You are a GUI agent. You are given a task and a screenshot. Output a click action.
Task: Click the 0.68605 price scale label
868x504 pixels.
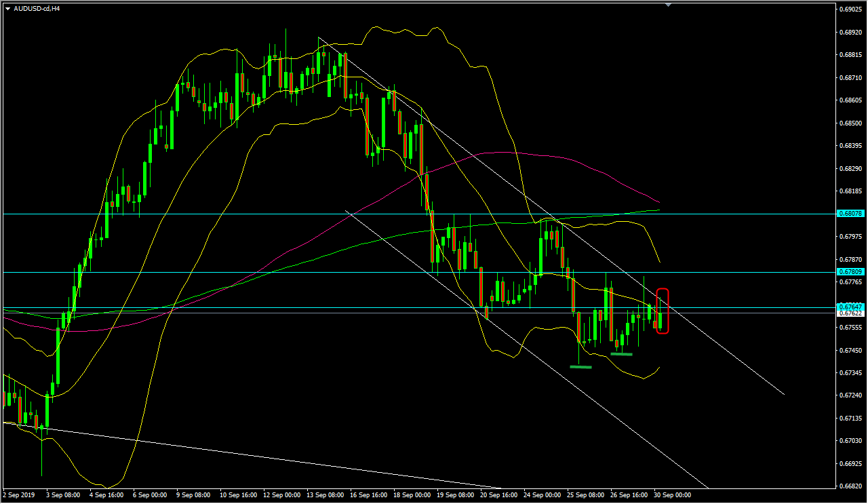pyautogui.click(x=852, y=100)
